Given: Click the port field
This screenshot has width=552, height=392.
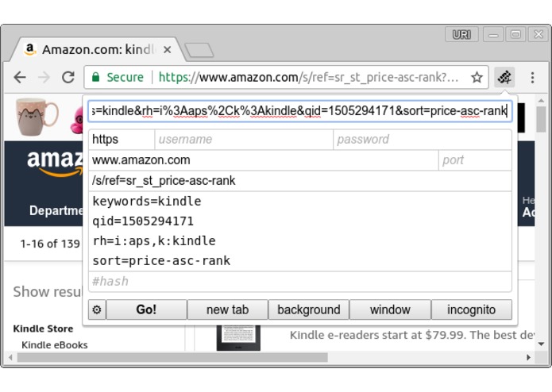Looking at the screenshot, I should pos(475,160).
